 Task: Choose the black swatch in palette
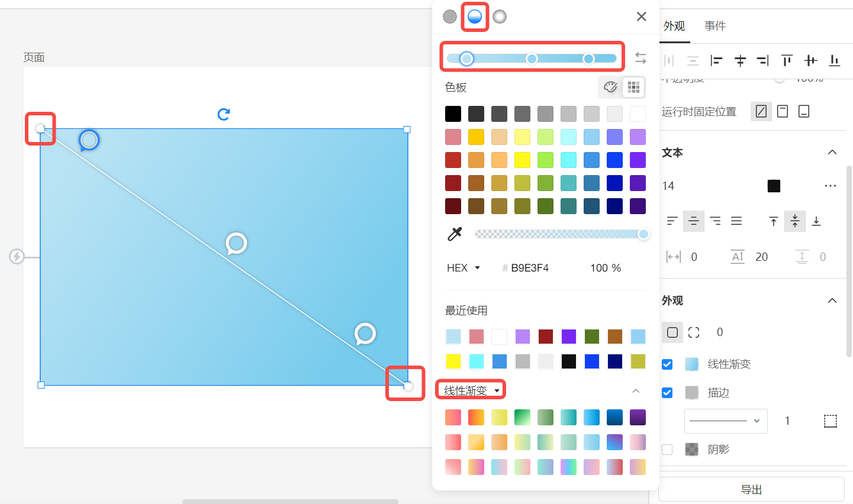pyautogui.click(x=453, y=114)
